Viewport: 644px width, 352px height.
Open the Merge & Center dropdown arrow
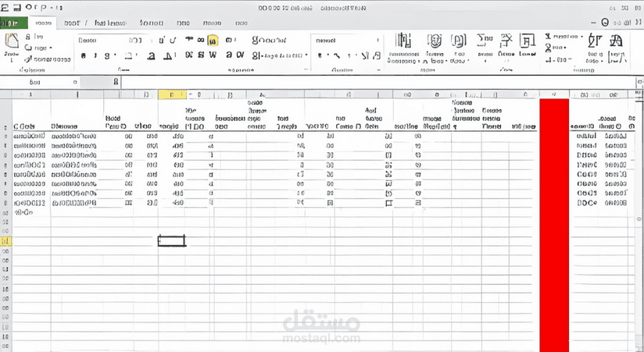point(306,55)
